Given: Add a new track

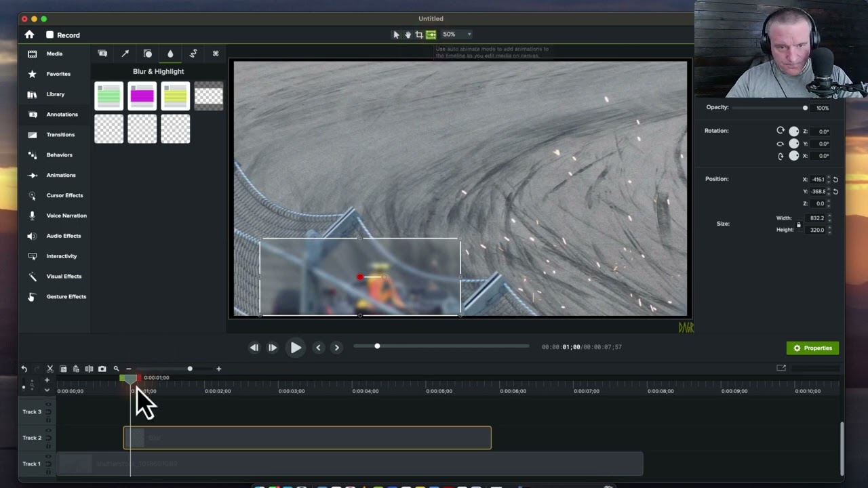Looking at the screenshot, I should (47, 380).
